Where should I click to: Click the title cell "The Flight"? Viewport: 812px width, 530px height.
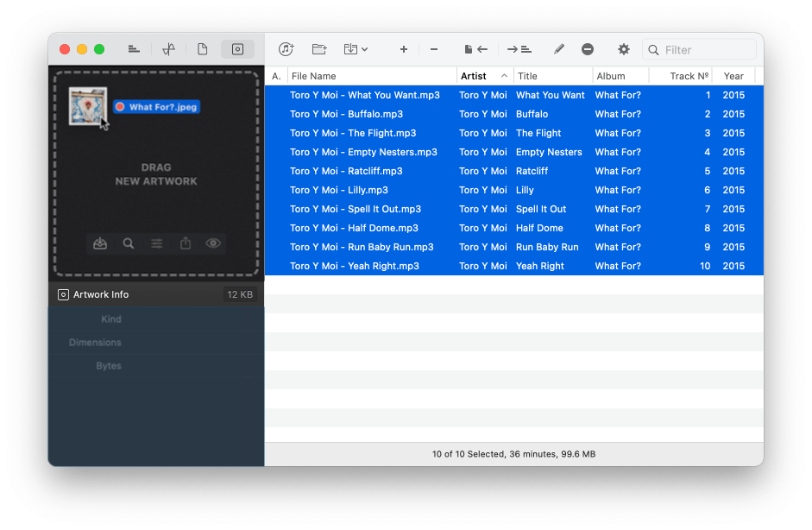(538, 133)
